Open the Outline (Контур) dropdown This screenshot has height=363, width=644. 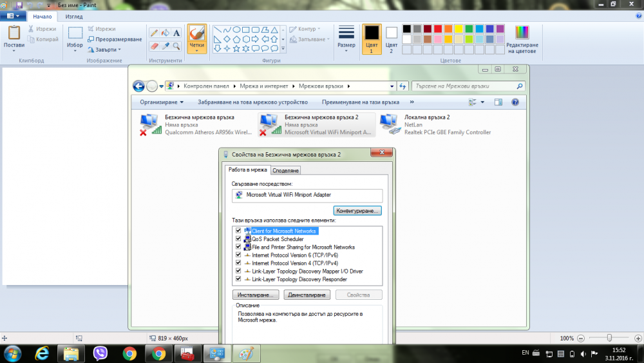point(305,29)
